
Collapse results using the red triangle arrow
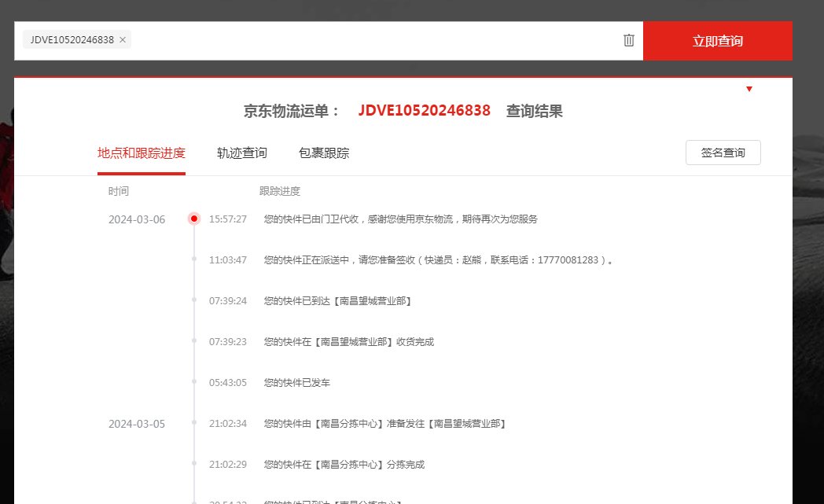tap(749, 89)
